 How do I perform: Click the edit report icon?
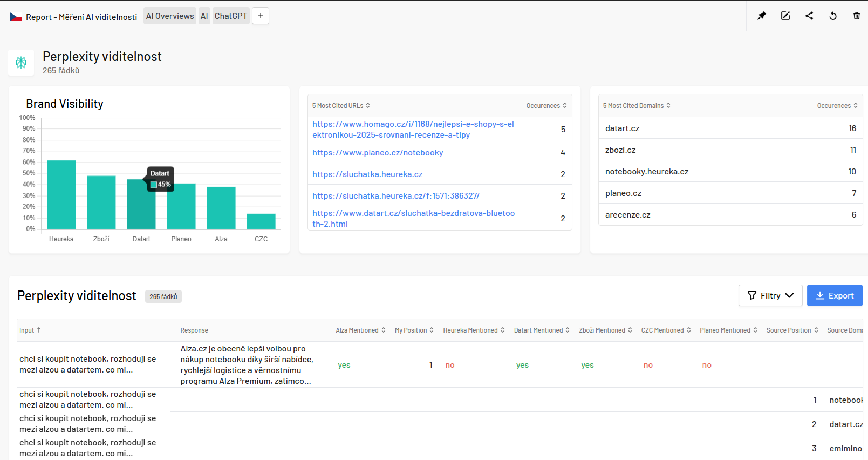click(785, 16)
